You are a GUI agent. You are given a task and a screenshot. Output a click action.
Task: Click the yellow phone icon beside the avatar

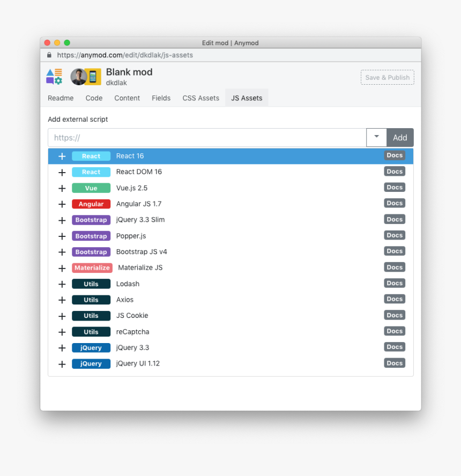[94, 77]
